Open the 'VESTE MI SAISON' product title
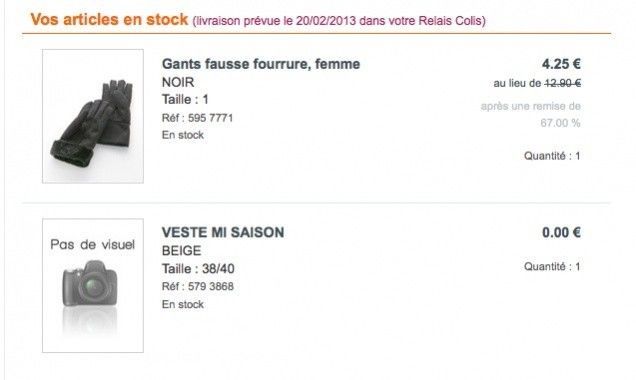Image resolution: width=636 pixels, height=380 pixels. point(223,233)
